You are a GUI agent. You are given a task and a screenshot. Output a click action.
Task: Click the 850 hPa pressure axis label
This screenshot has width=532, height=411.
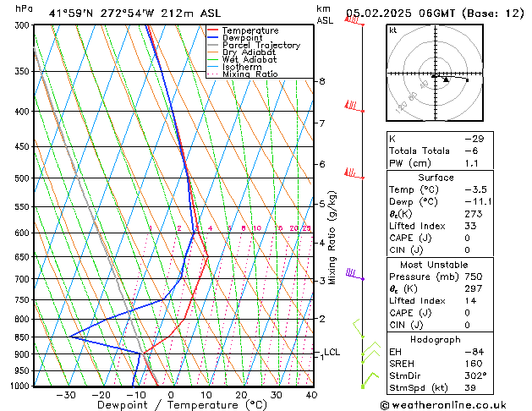pyautogui.click(x=24, y=337)
